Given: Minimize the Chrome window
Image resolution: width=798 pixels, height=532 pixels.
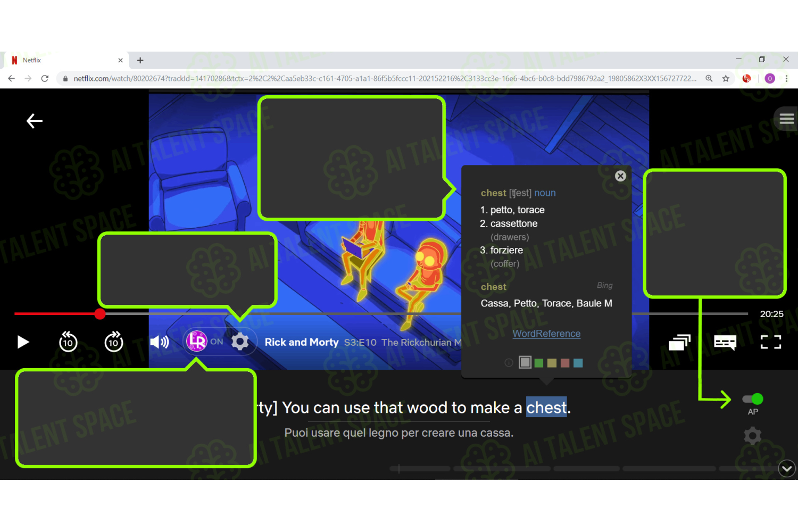Looking at the screenshot, I should (738, 59).
